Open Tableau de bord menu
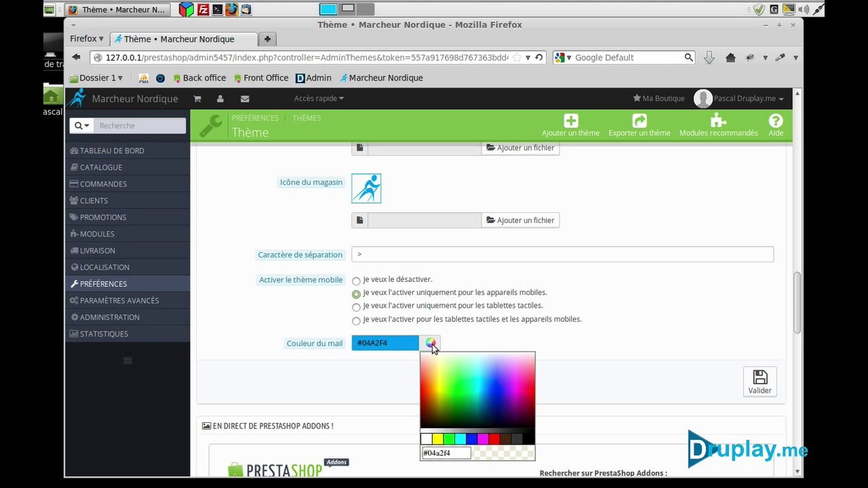868x488 pixels. 127,150
